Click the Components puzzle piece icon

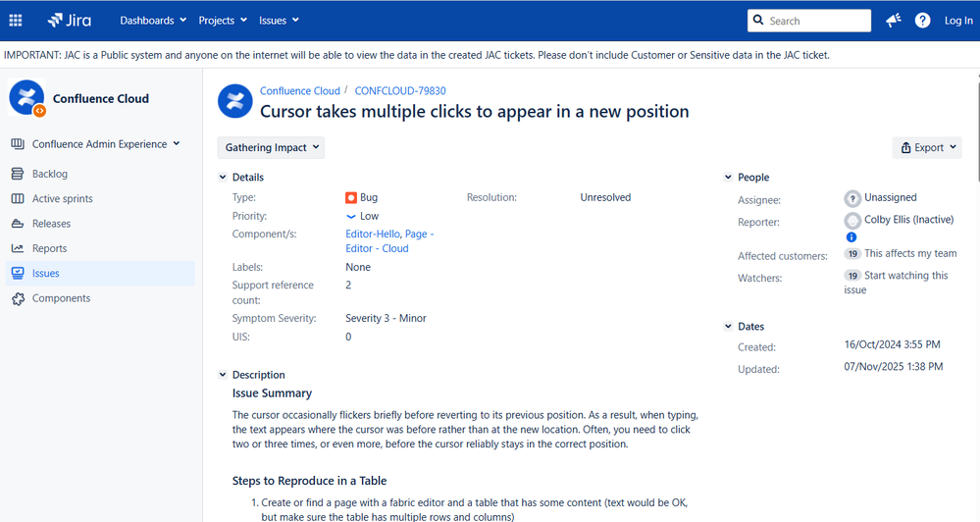(18, 299)
